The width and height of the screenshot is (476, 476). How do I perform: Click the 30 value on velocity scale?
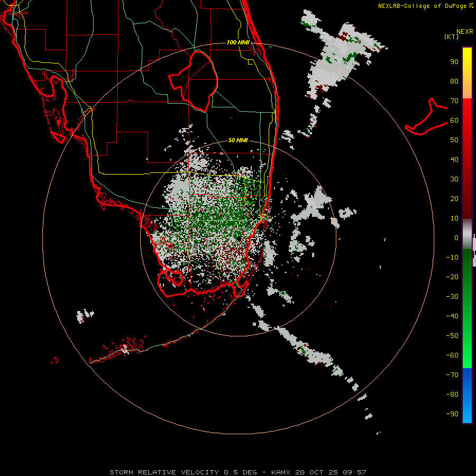pos(454,179)
